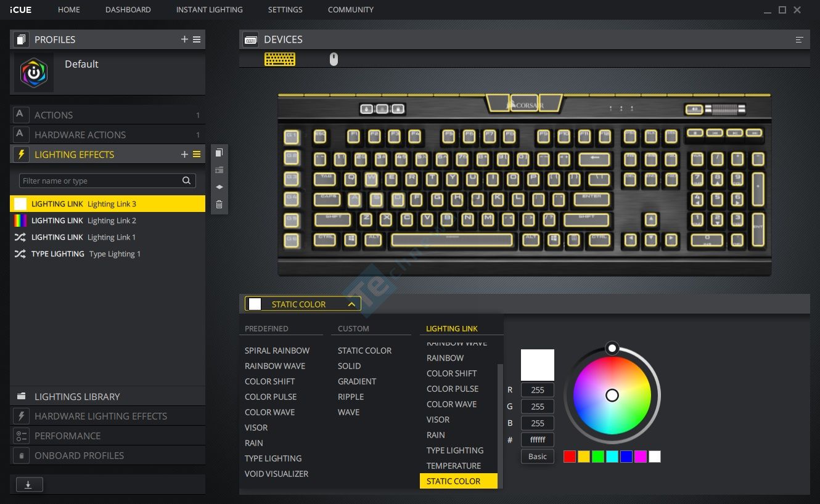
Task: Open the Dashboard tab
Action: [x=128, y=10]
